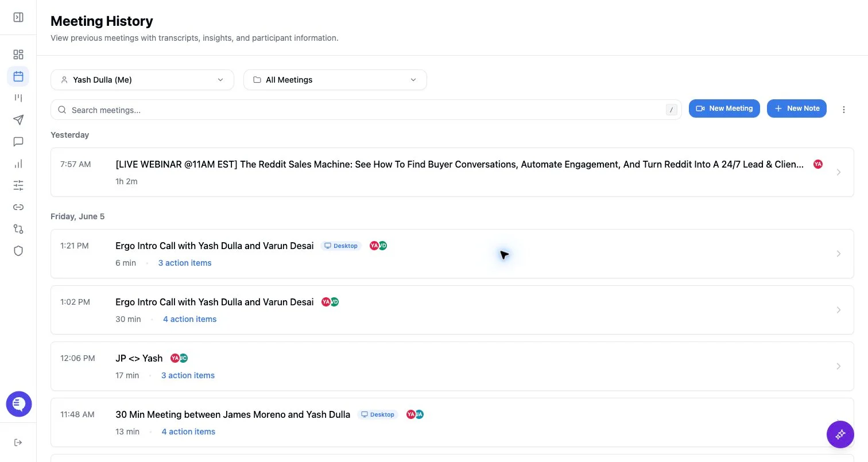This screenshot has height=462, width=868.
Task: Open the purple sparkle AI assistant button
Action: click(840, 434)
